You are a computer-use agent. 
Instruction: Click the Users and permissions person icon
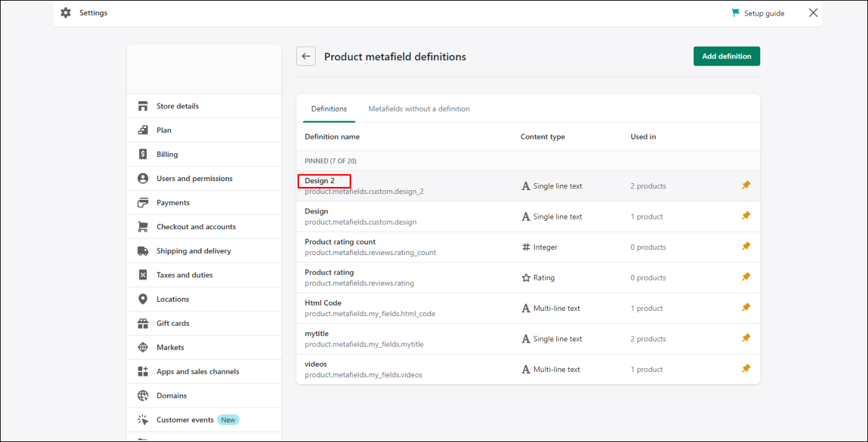pyautogui.click(x=143, y=178)
